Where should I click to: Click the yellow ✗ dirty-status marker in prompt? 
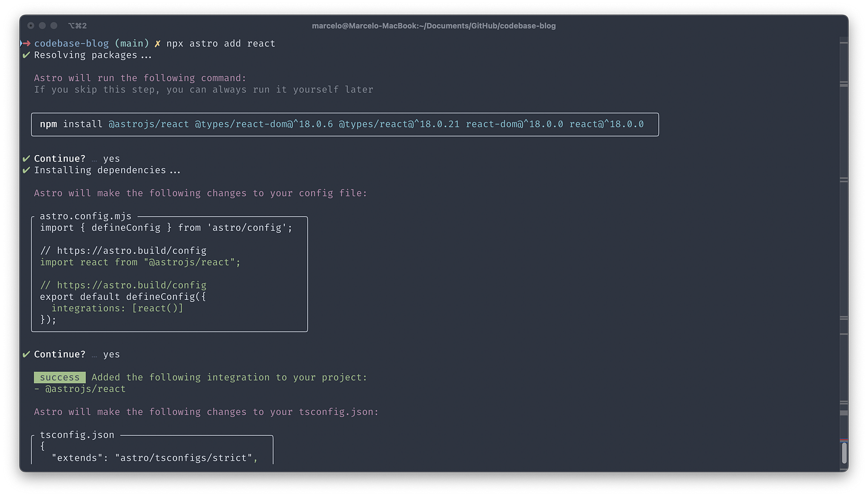[x=157, y=44]
